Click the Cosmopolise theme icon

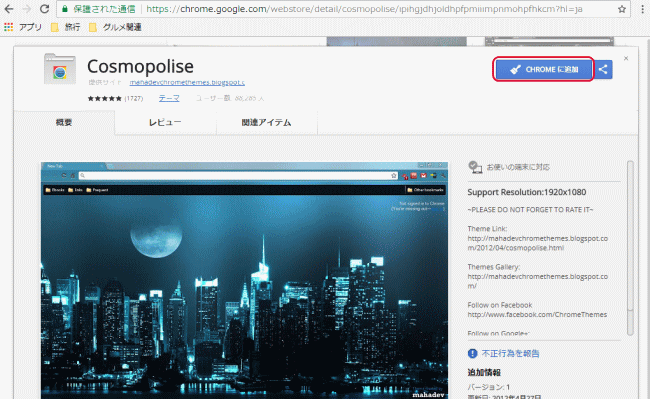pyautogui.click(x=60, y=69)
